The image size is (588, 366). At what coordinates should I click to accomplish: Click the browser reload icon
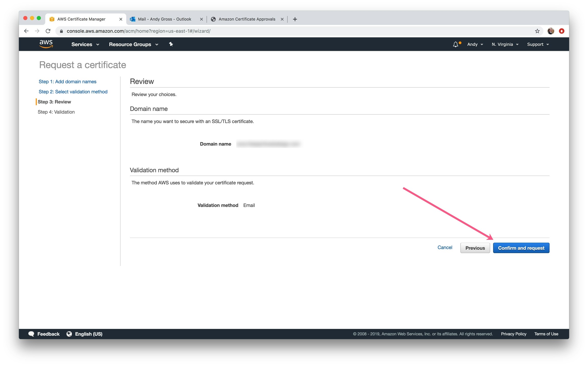click(x=48, y=31)
